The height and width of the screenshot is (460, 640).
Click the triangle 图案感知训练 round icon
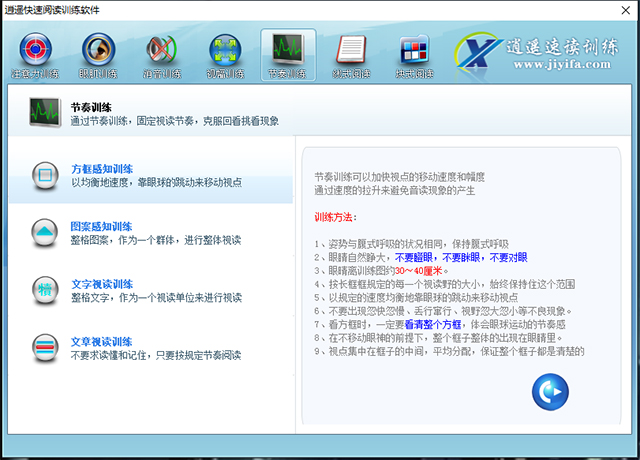click(45, 233)
